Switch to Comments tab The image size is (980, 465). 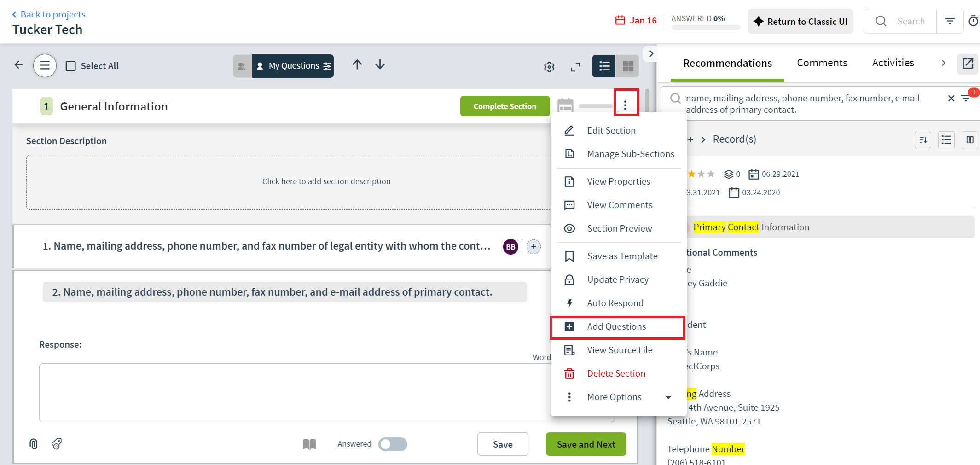tap(822, 63)
